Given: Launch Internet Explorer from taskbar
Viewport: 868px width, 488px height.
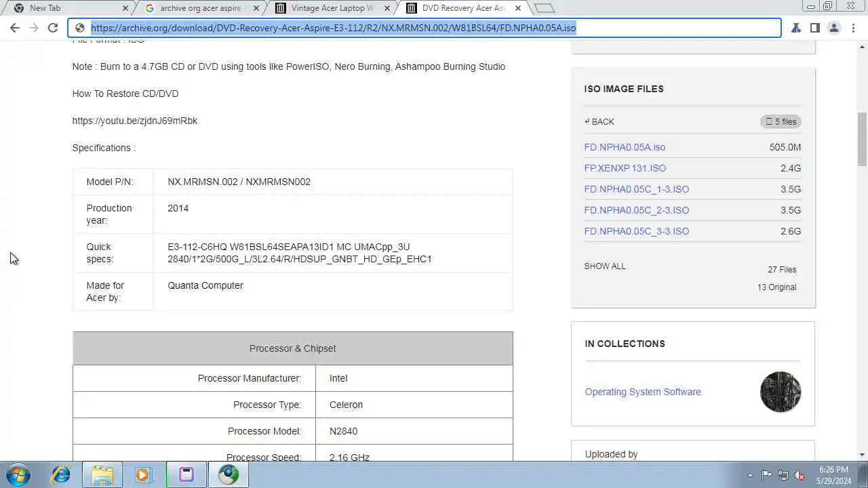Looking at the screenshot, I should 61,474.
